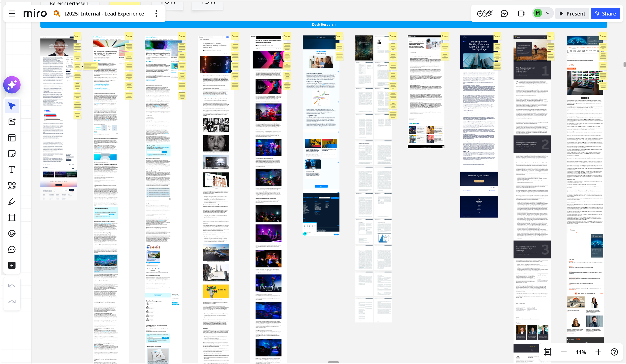Screen dimensions: 626x364
Task: Select the Pen drawing tool
Action: (12, 202)
